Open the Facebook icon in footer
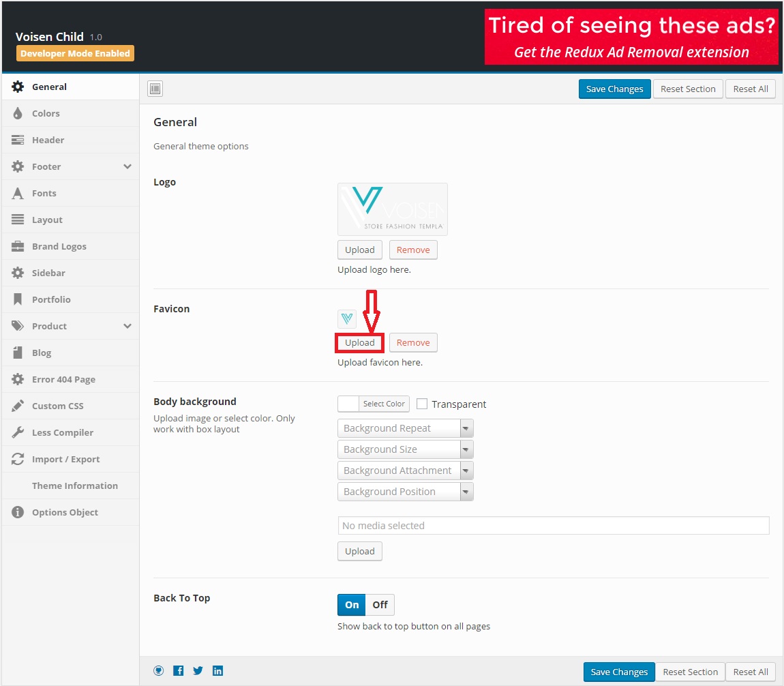This screenshot has height=686, width=784. tap(178, 670)
